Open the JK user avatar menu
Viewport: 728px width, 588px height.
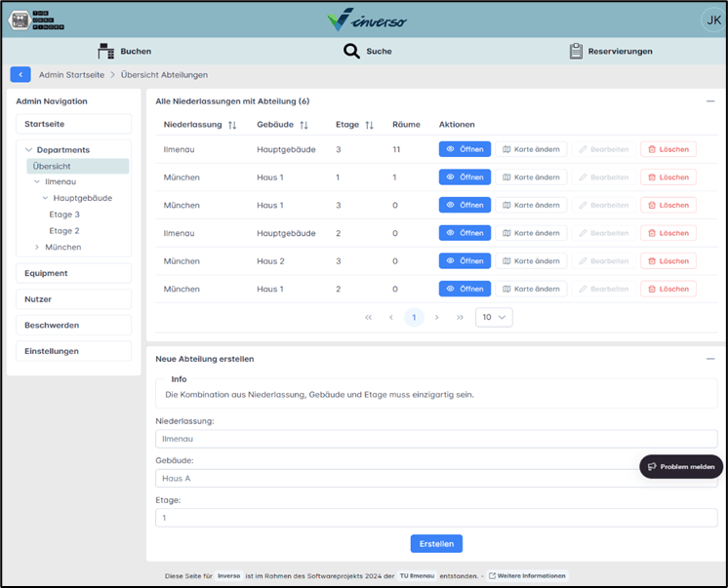tap(713, 20)
